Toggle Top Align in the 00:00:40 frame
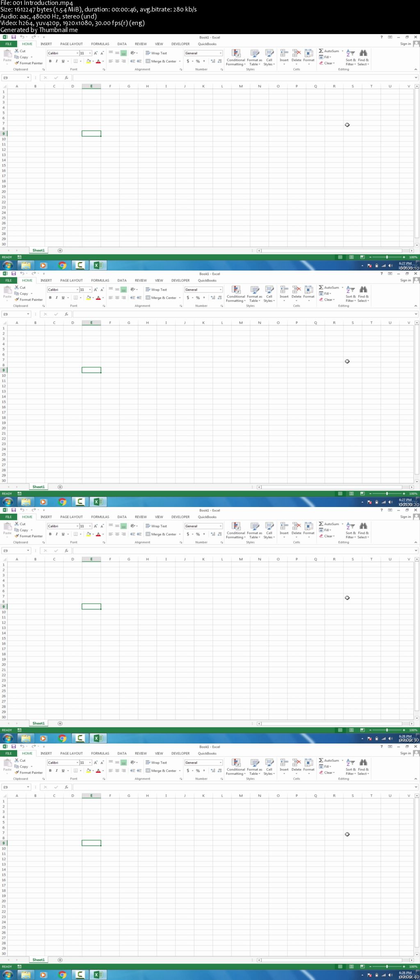 pyautogui.click(x=111, y=762)
